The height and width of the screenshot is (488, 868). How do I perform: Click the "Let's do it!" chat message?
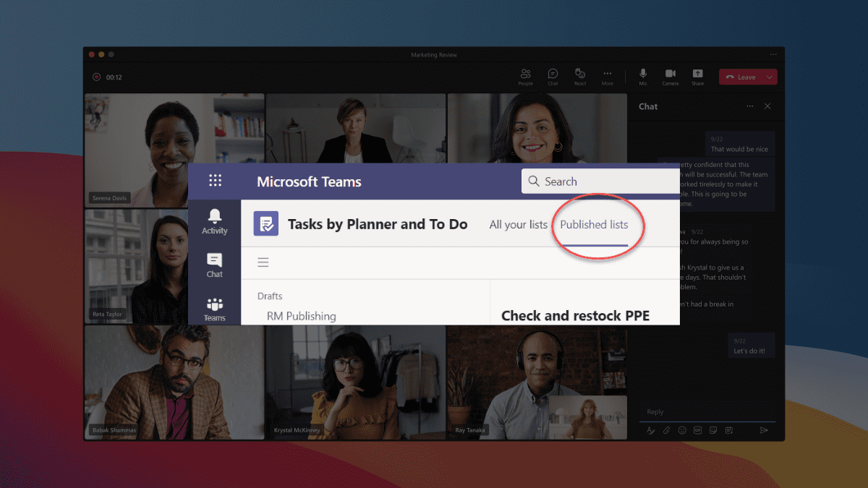click(750, 346)
